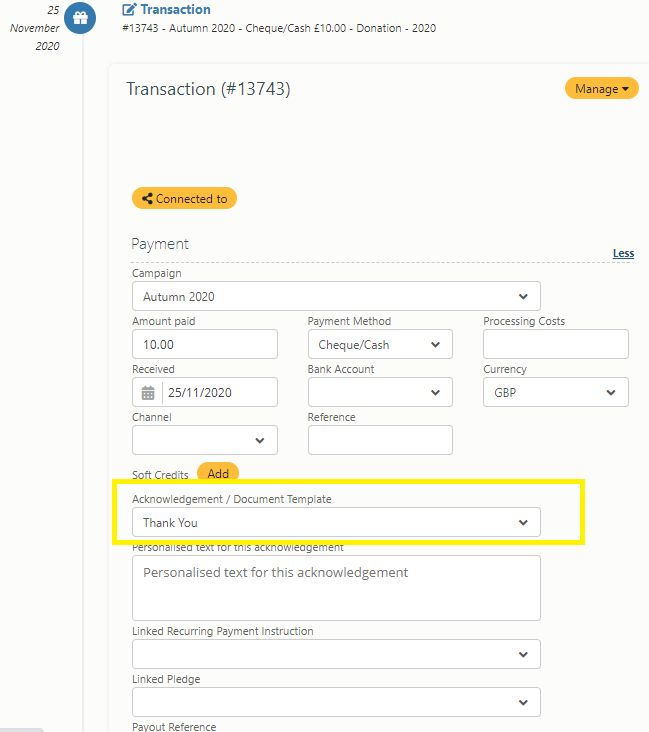This screenshot has width=649, height=732.
Task: Click the Processing Costs input field
Action: click(556, 345)
